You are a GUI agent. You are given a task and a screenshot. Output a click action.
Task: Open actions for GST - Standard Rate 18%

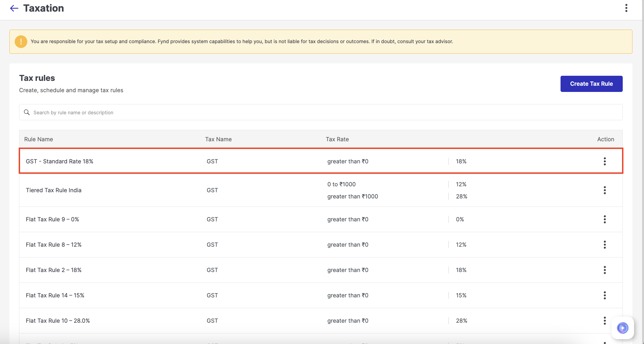click(x=605, y=161)
